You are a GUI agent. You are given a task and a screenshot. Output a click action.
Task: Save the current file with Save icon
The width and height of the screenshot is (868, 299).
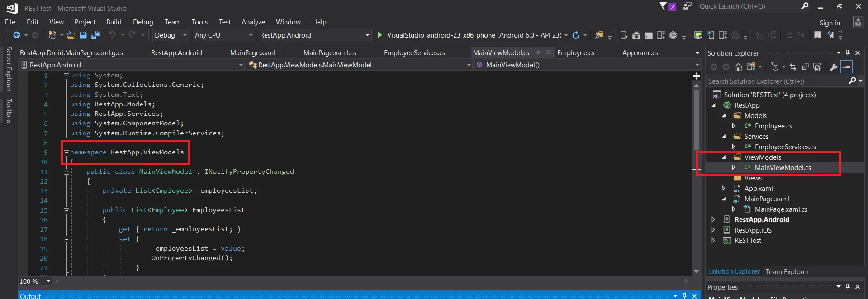pyautogui.click(x=83, y=35)
